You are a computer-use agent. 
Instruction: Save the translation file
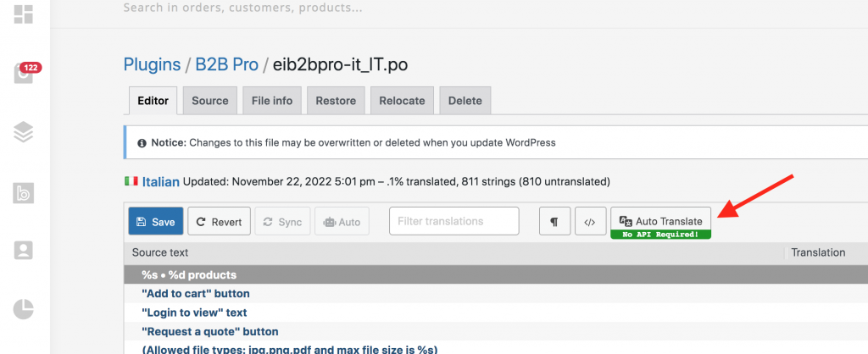coord(156,221)
